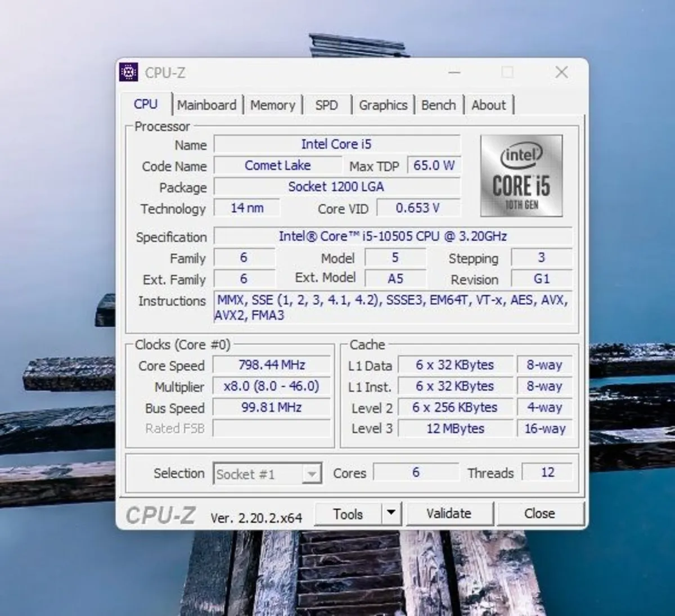Screen dimensions: 675x616
Task: Expand the Tools dropdown arrow
Action: (391, 514)
